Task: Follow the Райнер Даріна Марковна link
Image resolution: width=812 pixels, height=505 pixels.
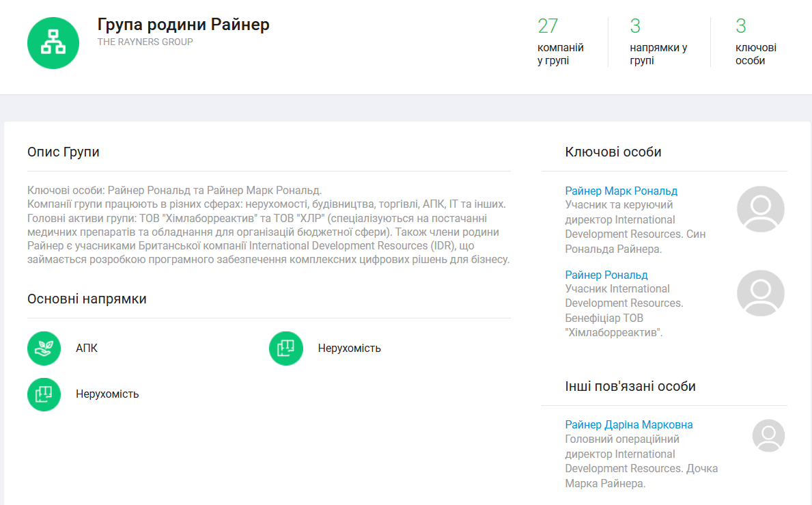Action: point(628,425)
